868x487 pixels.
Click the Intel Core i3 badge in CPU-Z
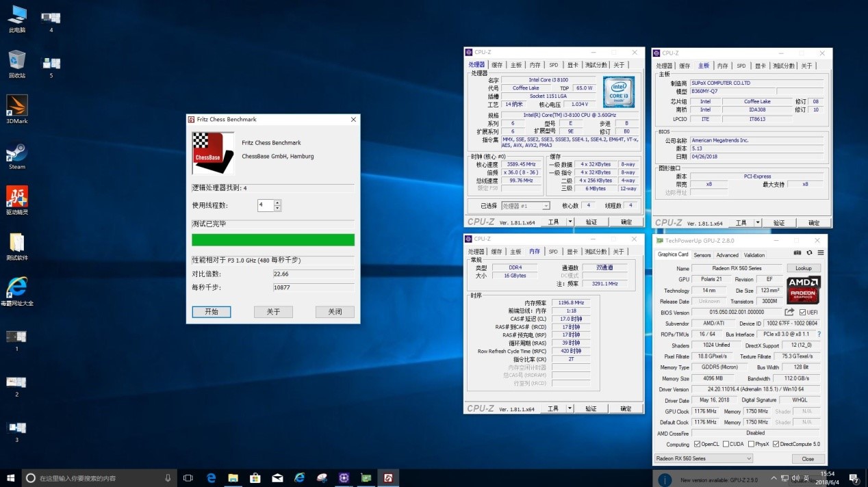(618, 92)
